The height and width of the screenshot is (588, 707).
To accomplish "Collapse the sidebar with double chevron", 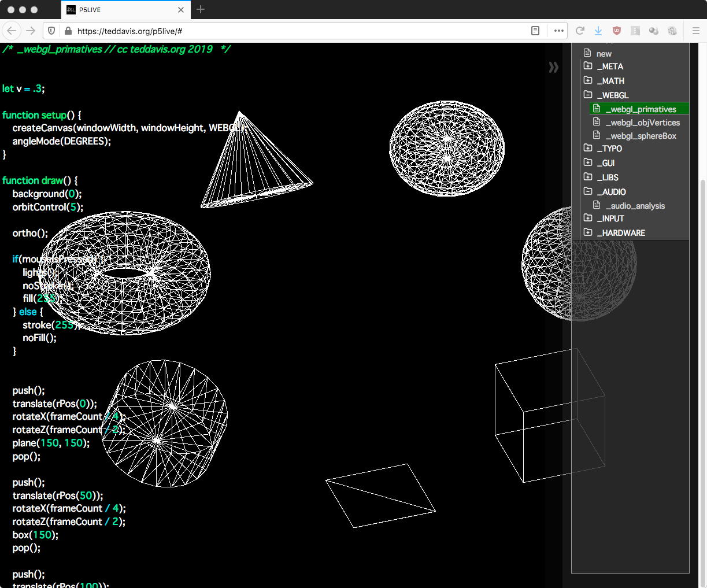I will [x=553, y=67].
